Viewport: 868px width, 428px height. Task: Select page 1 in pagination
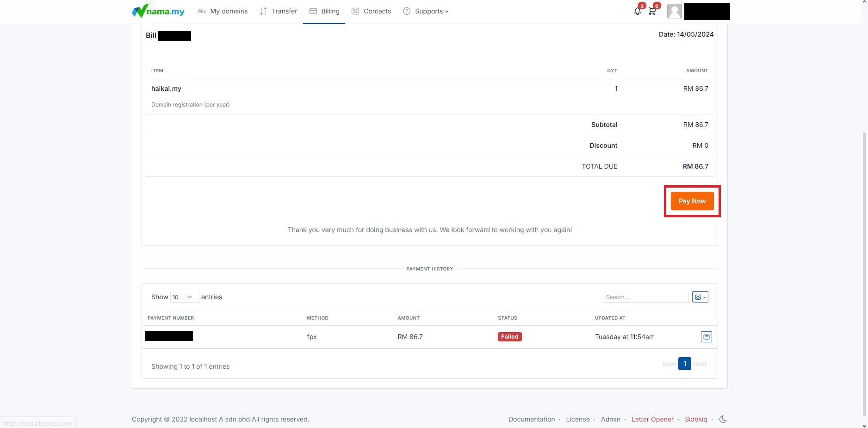click(684, 364)
